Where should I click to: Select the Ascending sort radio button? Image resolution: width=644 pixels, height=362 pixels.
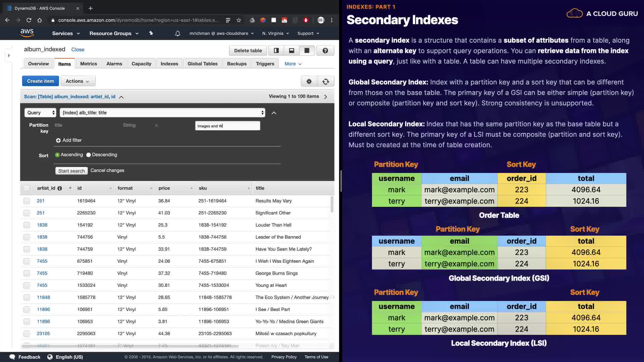point(57,155)
